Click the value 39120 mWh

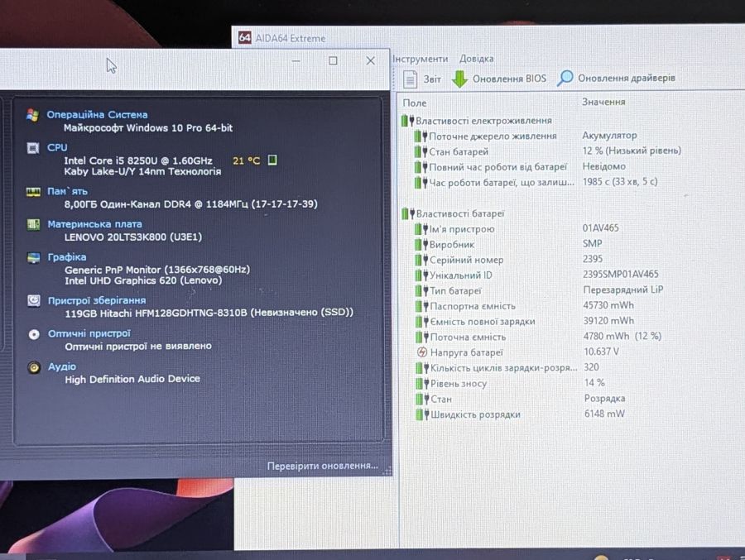608,321
